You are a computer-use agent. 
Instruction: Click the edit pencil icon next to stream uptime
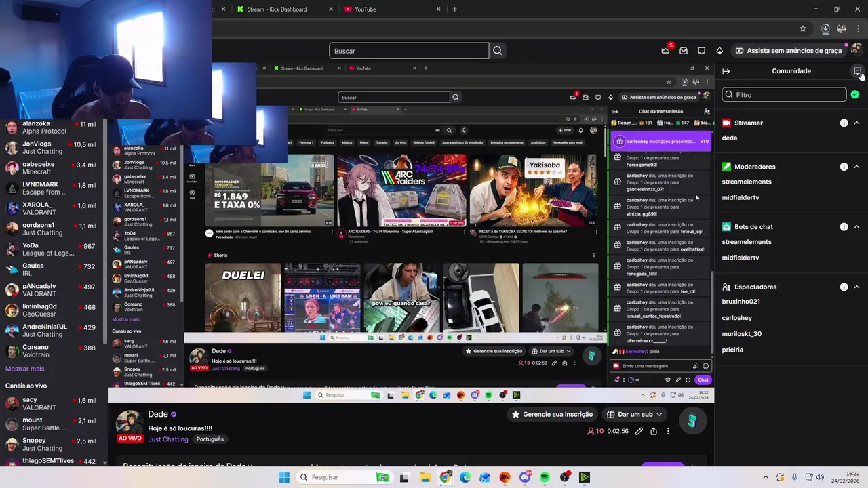[x=639, y=431]
